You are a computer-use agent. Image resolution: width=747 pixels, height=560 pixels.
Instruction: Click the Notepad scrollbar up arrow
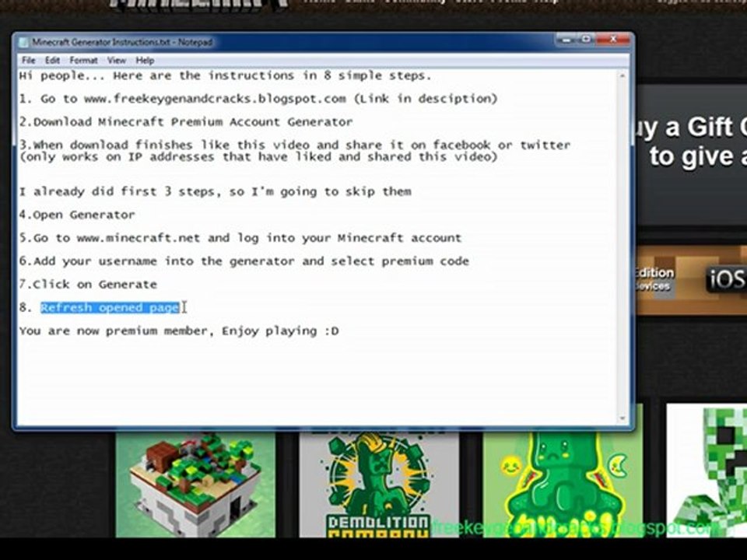tap(622, 75)
